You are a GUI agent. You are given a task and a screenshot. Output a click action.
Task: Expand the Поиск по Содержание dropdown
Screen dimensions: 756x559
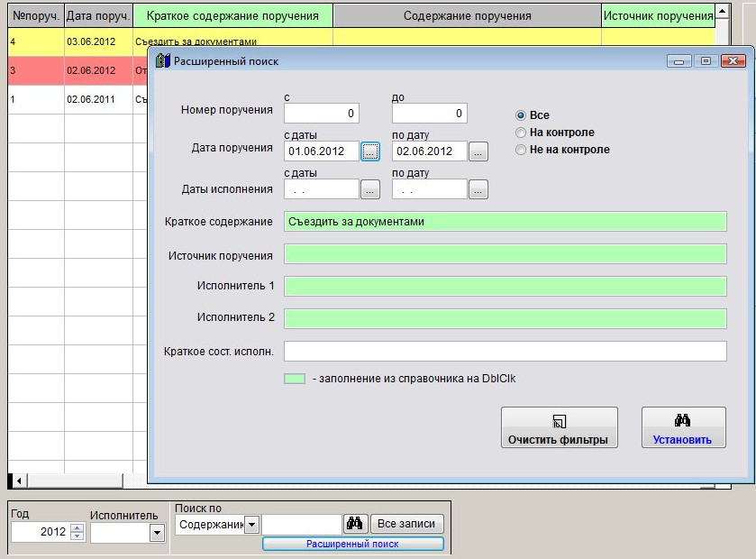pos(251,524)
